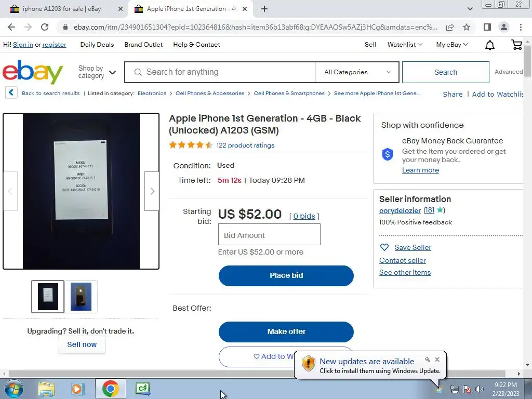Open Windows Media Player taskbar icon

point(77,389)
